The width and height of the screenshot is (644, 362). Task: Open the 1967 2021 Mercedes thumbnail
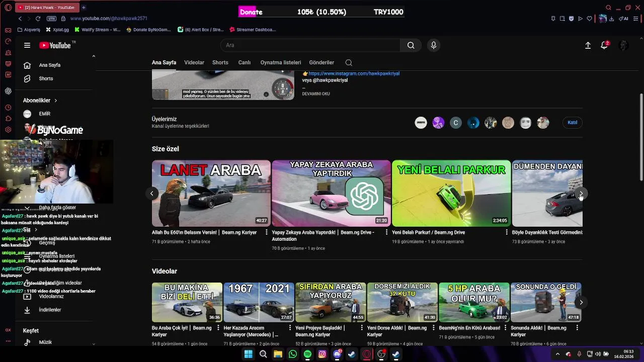[x=259, y=302]
